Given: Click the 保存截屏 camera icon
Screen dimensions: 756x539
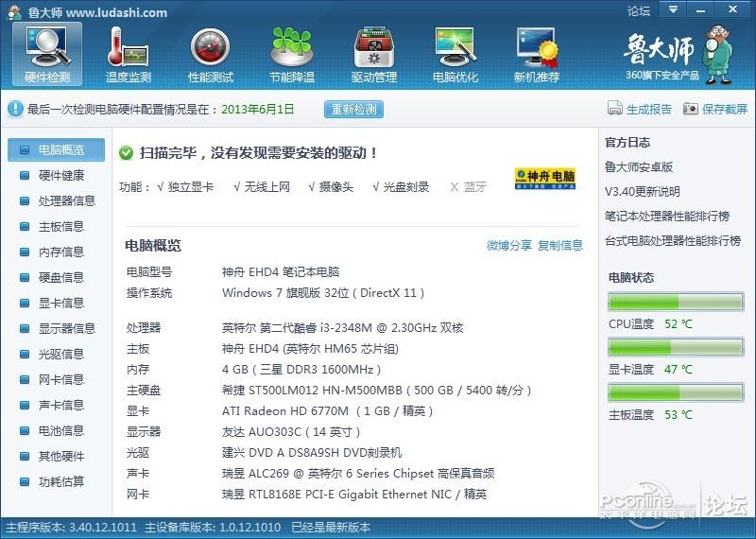Looking at the screenshot, I should point(691,109).
